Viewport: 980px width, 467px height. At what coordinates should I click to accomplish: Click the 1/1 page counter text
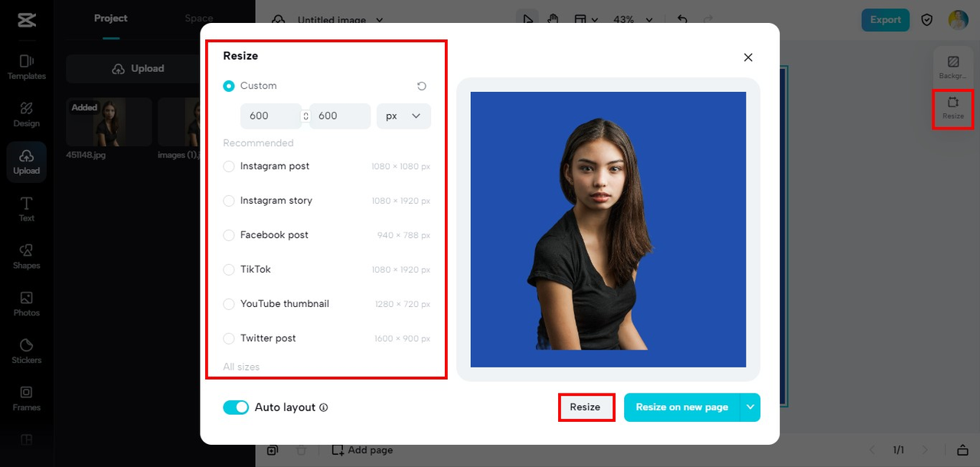click(x=898, y=450)
